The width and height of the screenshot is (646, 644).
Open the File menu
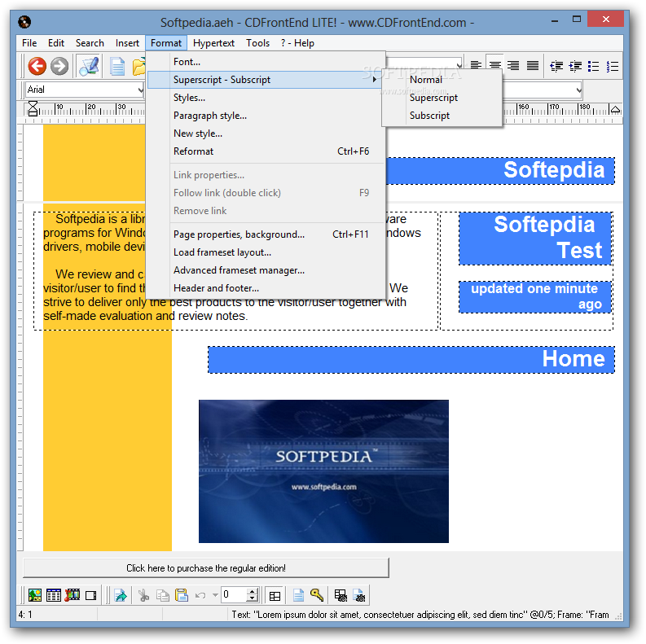click(29, 43)
